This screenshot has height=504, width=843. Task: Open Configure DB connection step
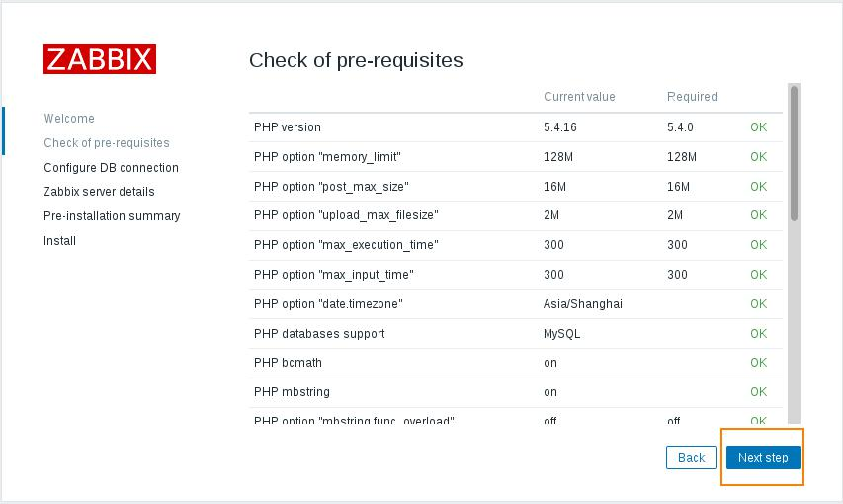click(x=111, y=168)
